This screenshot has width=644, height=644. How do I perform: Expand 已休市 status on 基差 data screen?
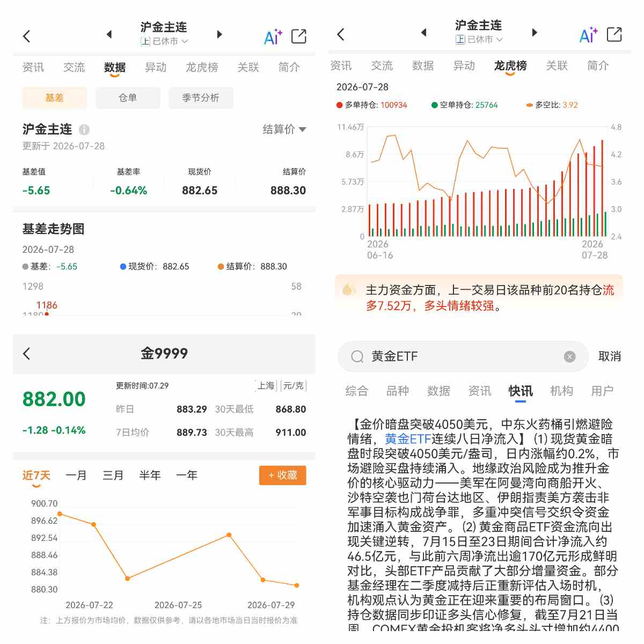(164, 41)
